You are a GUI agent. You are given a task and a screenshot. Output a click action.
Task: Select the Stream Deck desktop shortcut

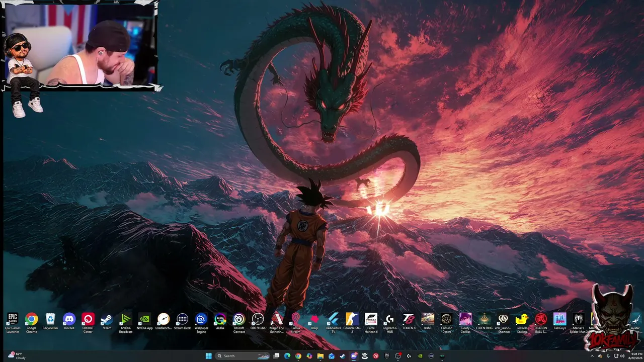click(182, 321)
